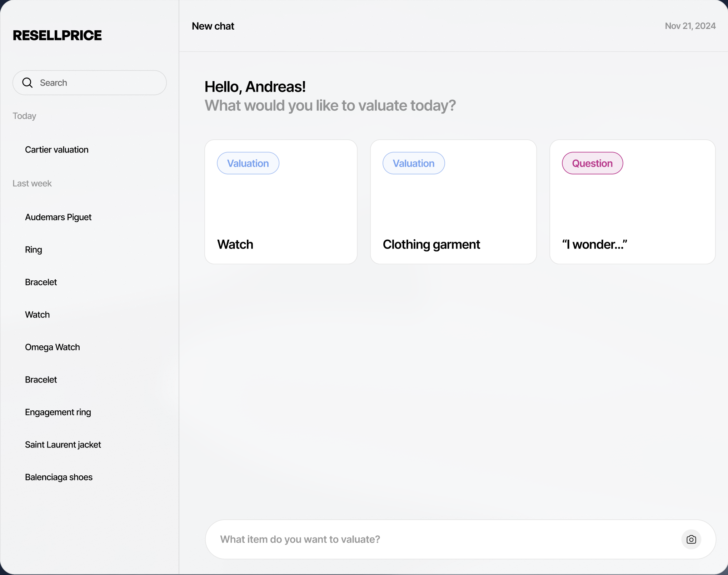Click the magnifier search icon
728x575 pixels.
coord(28,83)
